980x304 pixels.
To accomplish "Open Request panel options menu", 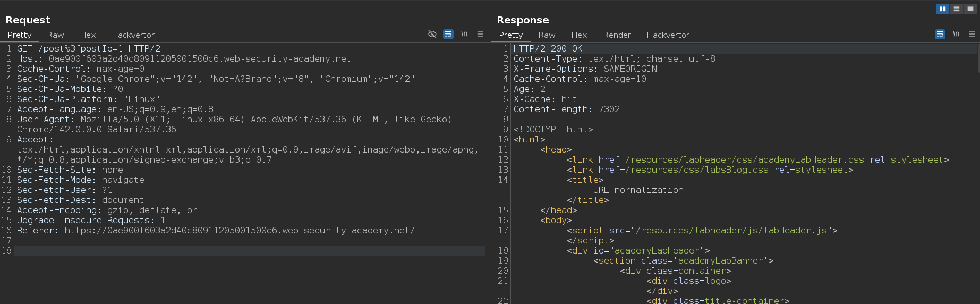I will 480,34.
